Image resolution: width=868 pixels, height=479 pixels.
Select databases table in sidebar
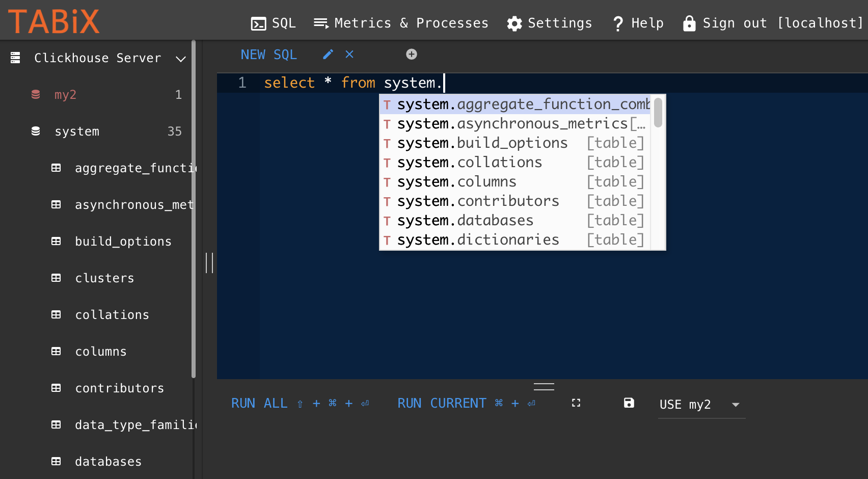108,462
